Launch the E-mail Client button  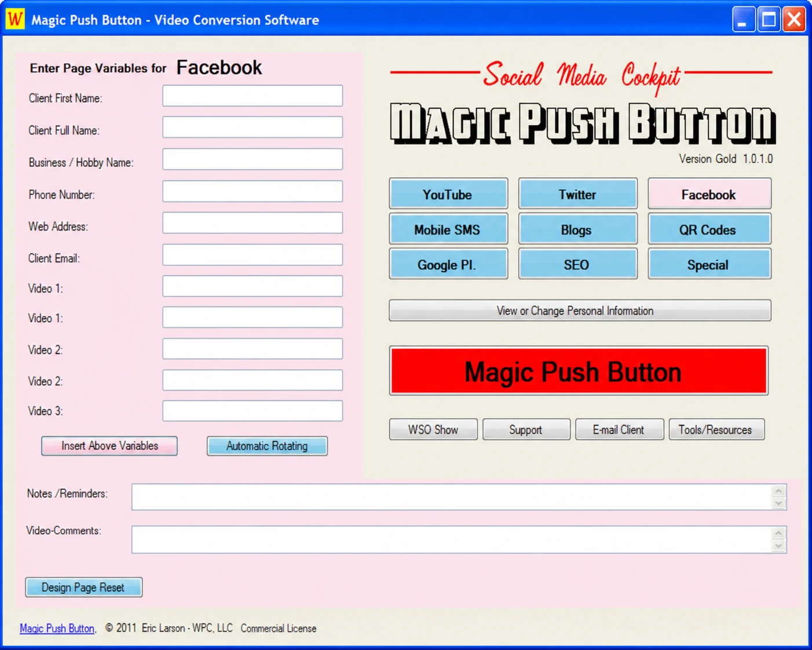pyautogui.click(x=619, y=429)
